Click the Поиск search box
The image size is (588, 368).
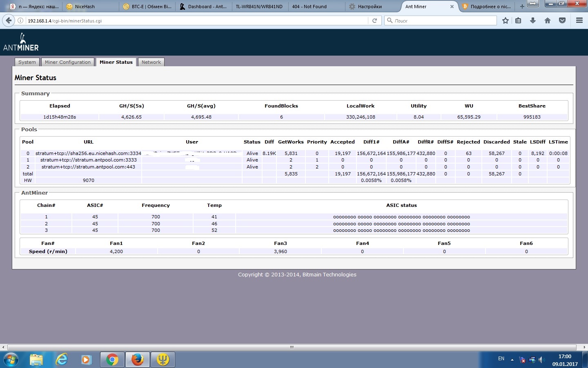(x=441, y=20)
